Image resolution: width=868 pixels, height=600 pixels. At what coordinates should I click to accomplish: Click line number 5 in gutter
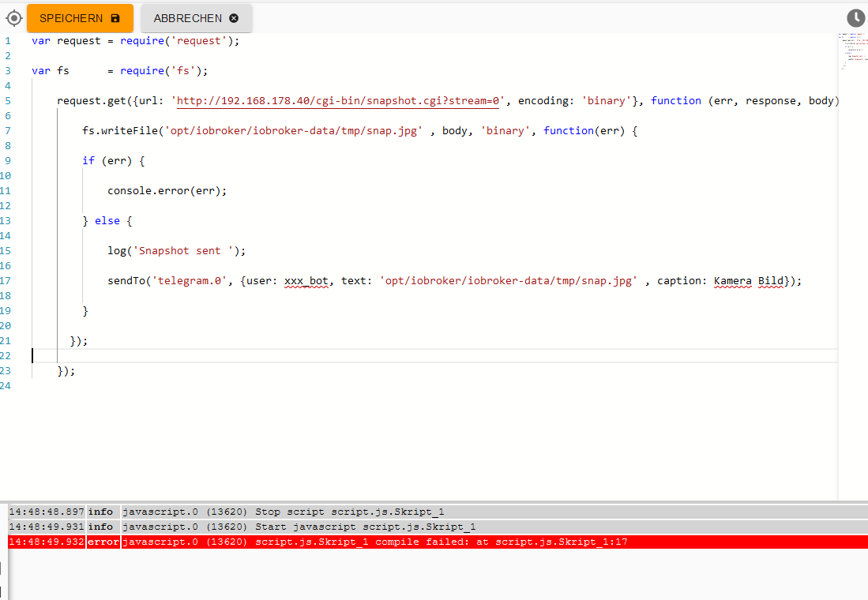pyautogui.click(x=8, y=101)
